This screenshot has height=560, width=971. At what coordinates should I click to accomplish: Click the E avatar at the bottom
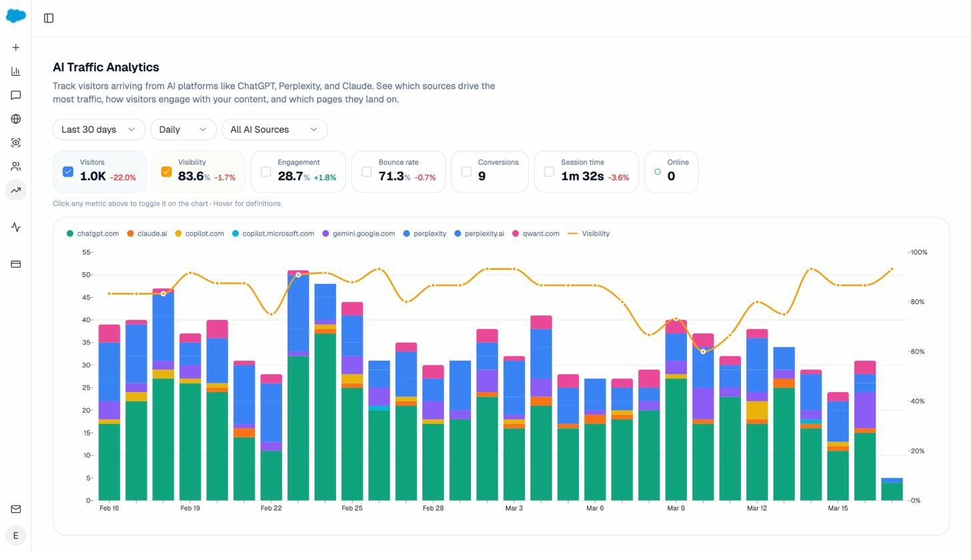coord(15,535)
